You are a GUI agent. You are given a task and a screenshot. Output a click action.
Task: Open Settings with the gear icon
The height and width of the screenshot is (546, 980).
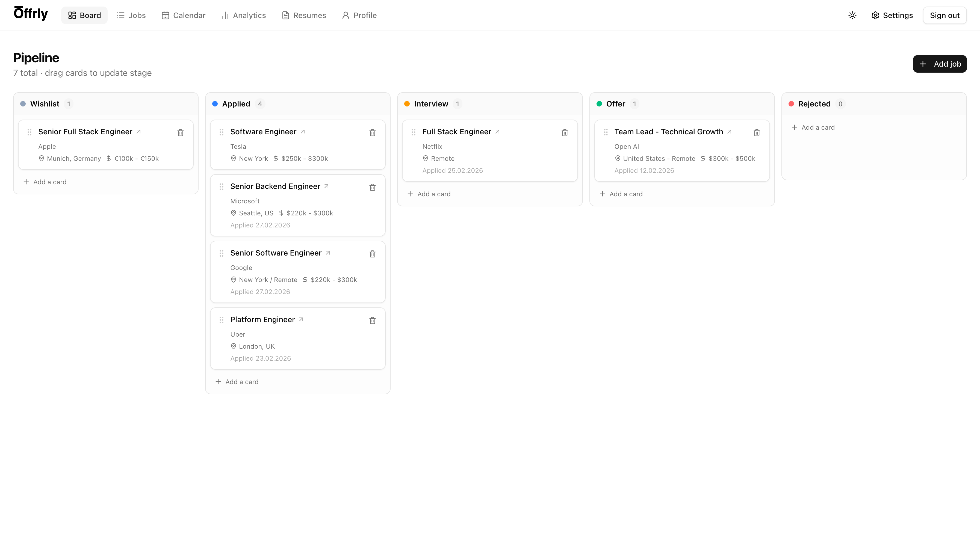[891, 15]
